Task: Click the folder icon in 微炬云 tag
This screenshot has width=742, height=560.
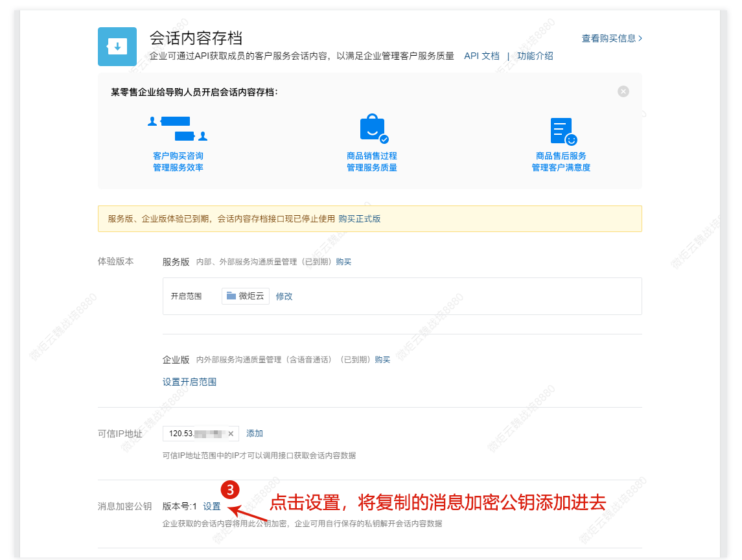Action: (231, 296)
